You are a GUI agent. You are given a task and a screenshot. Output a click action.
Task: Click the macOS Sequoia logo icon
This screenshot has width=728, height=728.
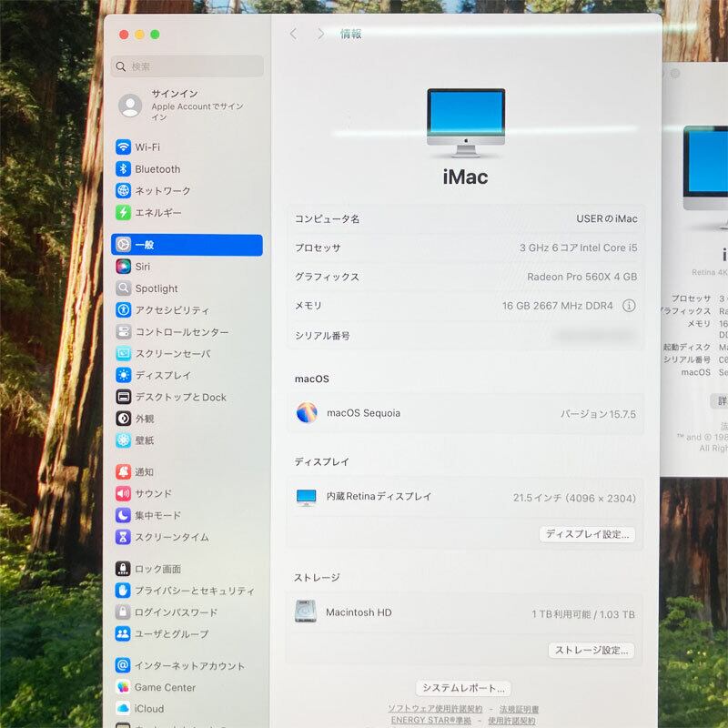coord(307,413)
